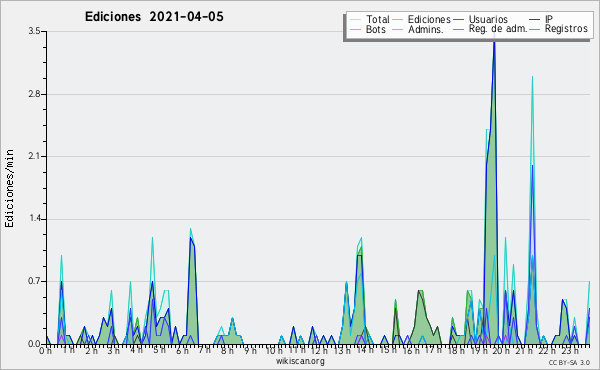Screen dimensions: 600x370
Task: Click the '18 h' x-axis label
Action: 456,351
